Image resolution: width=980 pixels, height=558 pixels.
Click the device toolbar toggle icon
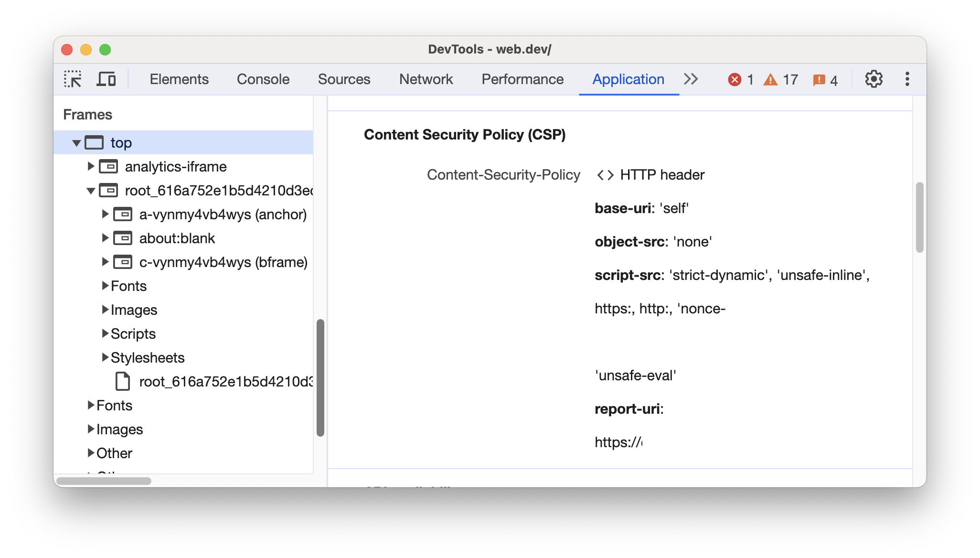tap(107, 78)
